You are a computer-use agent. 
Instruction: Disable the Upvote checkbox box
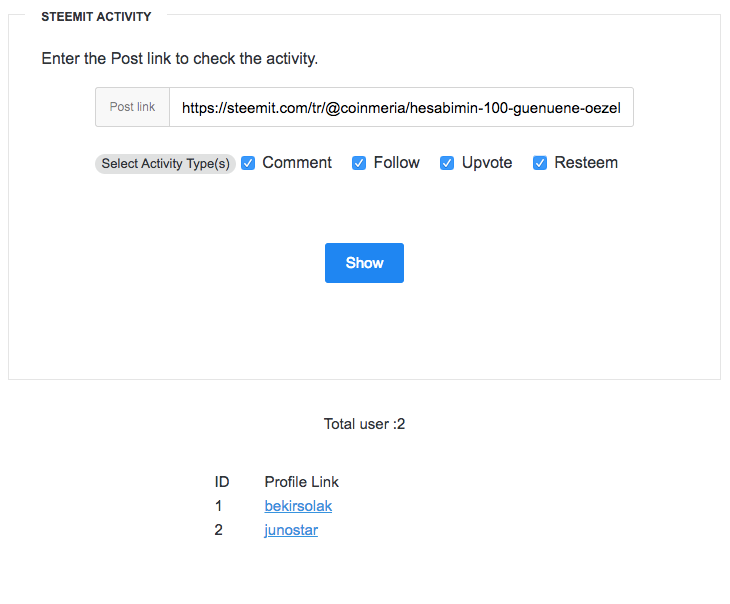(x=447, y=163)
